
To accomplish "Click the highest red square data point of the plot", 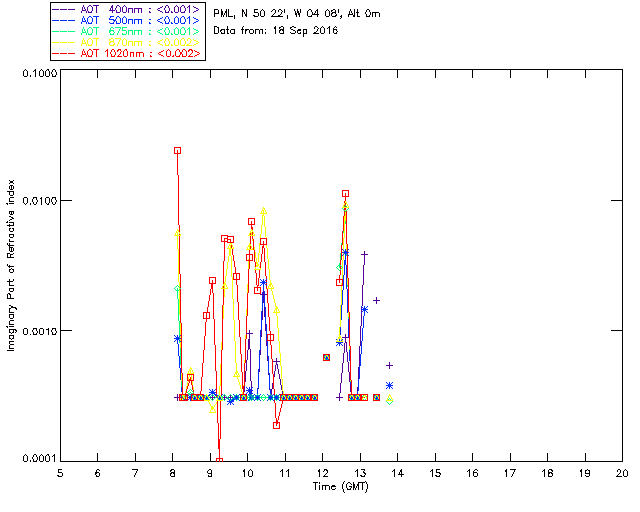I will [178, 151].
